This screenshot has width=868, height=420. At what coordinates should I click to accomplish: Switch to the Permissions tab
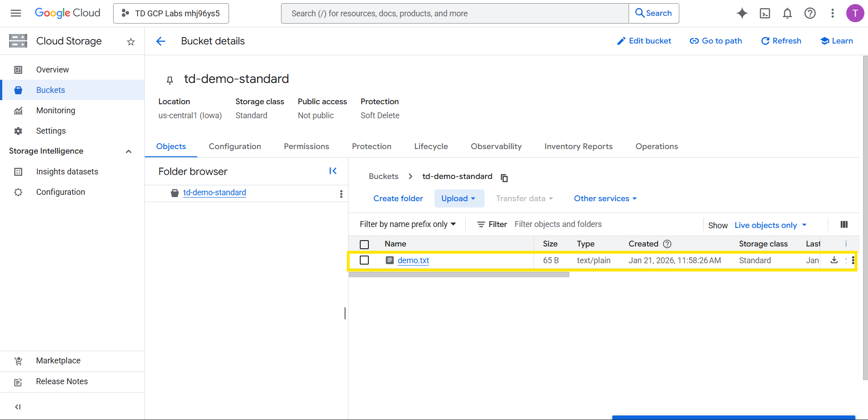click(x=306, y=146)
